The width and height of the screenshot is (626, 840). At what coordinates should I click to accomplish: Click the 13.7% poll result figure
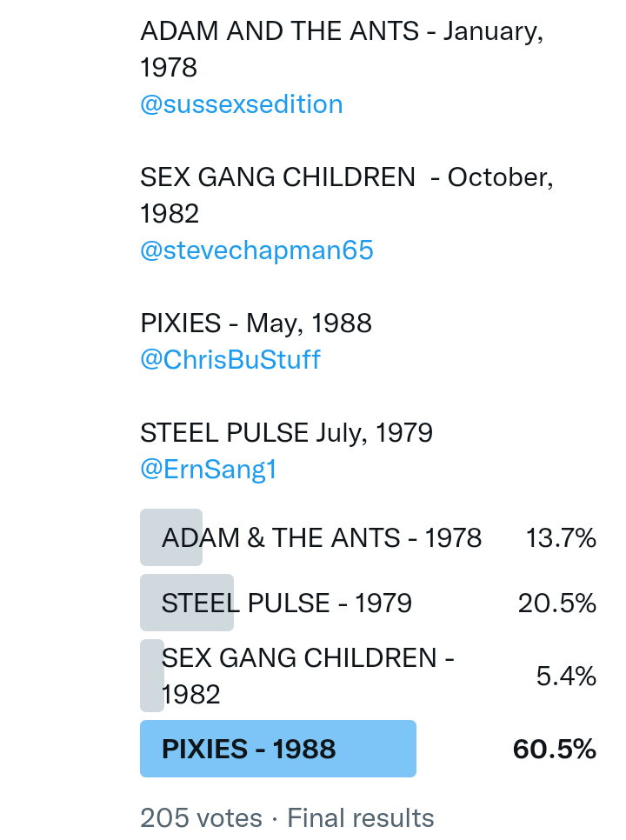pyautogui.click(x=561, y=538)
